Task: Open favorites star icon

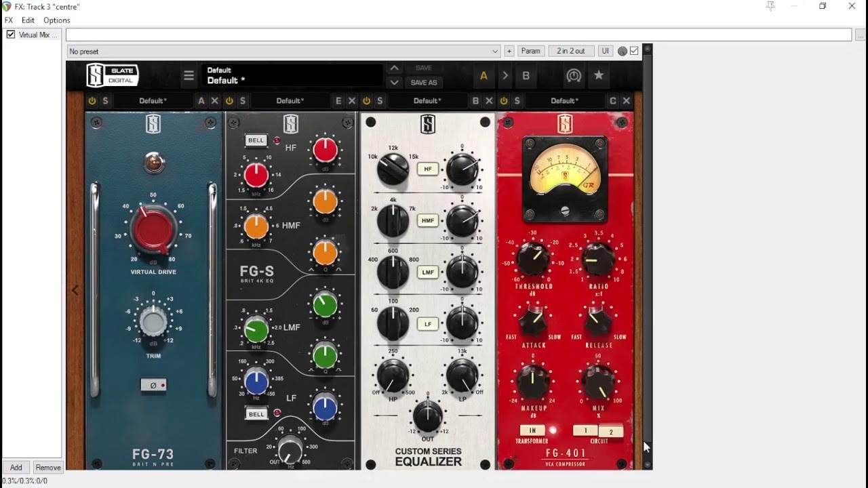Action: pyautogui.click(x=599, y=76)
